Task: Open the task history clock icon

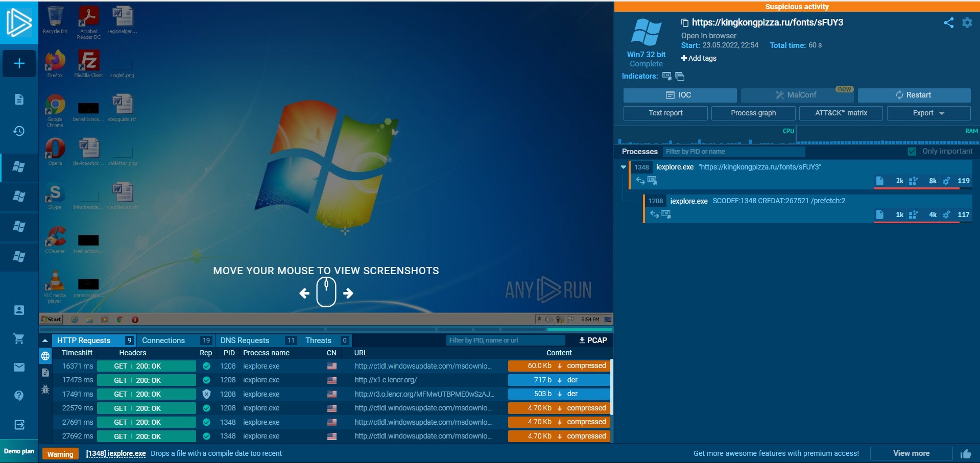Action: coord(19,131)
